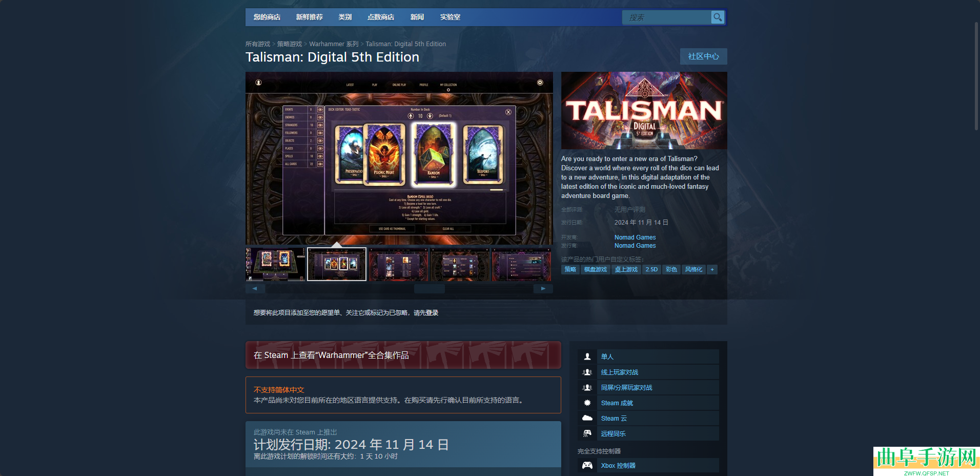Screen dimensions: 980x476
Task: Click the search magnifier icon
Action: (x=718, y=17)
